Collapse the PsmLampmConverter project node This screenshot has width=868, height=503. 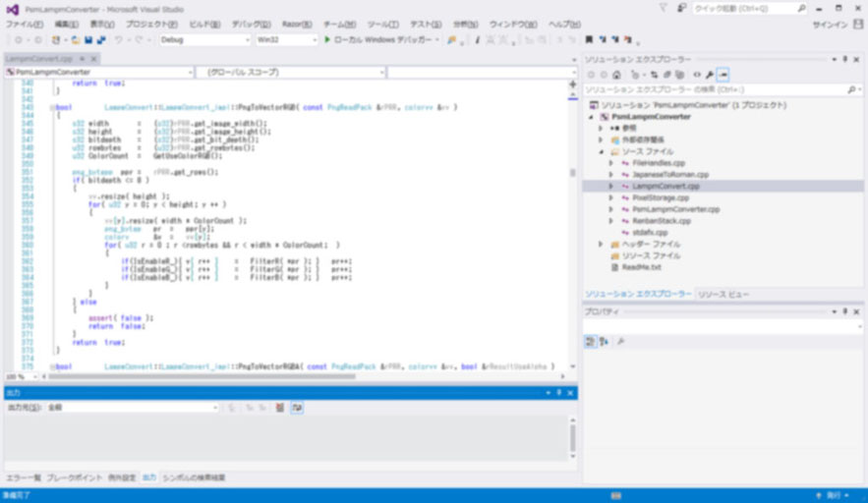point(591,117)
